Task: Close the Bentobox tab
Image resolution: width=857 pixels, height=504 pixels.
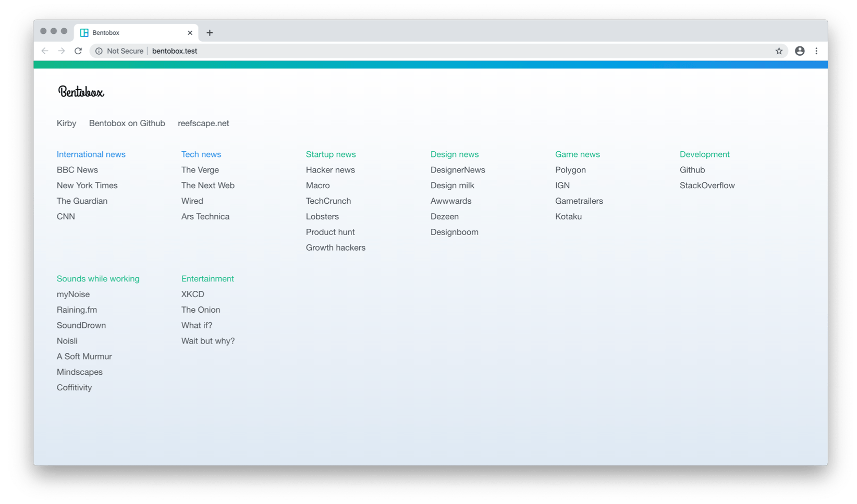Action: coord(190,33)
